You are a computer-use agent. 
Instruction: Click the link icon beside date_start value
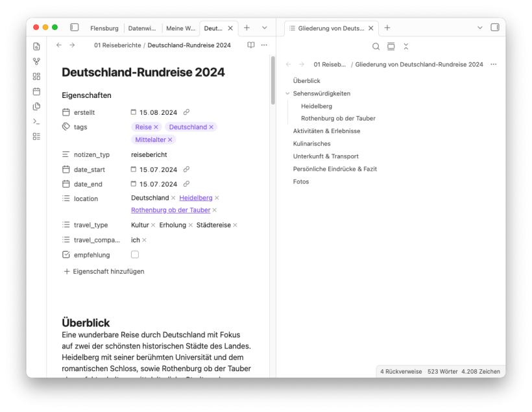click(186, 169)
